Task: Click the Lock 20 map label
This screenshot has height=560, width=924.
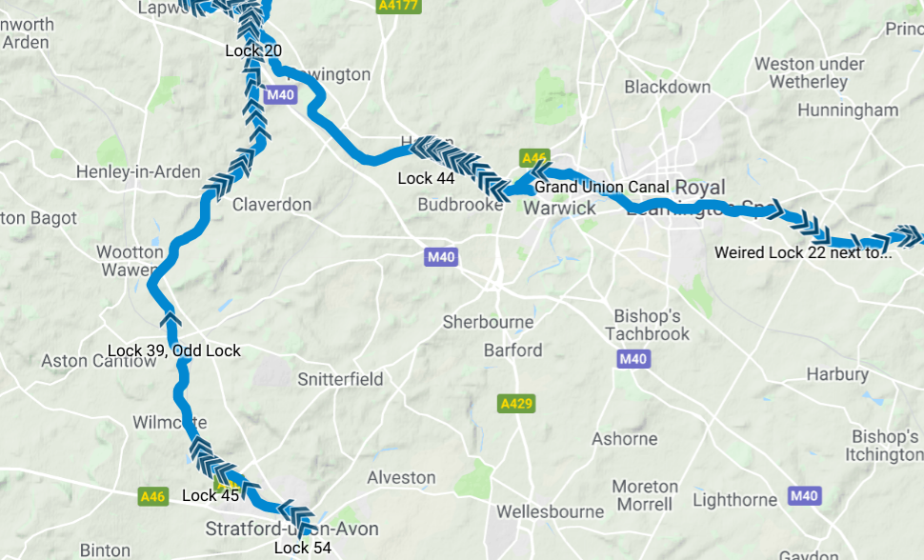Action: click(253, 50)
